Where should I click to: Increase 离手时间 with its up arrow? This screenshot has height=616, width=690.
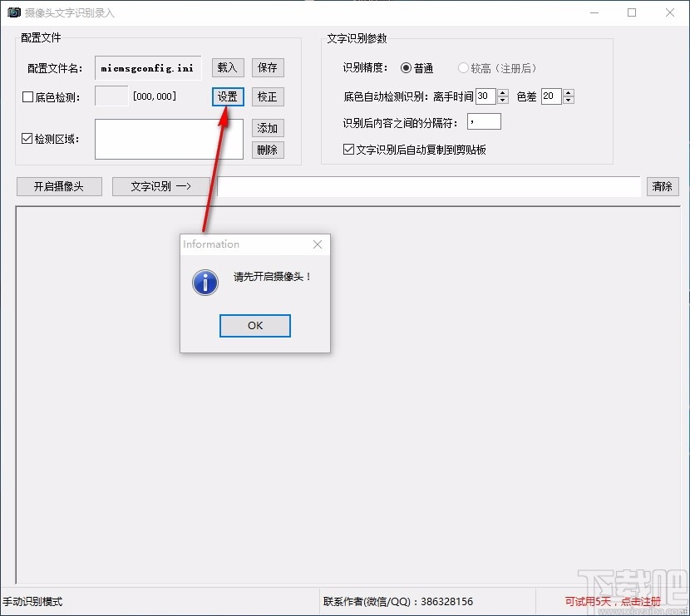coord(502,91)
